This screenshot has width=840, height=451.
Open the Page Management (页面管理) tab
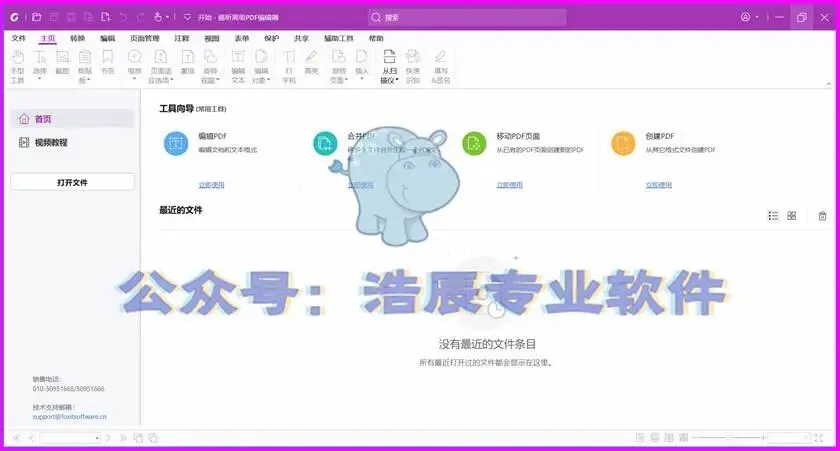tap(145, 39)
